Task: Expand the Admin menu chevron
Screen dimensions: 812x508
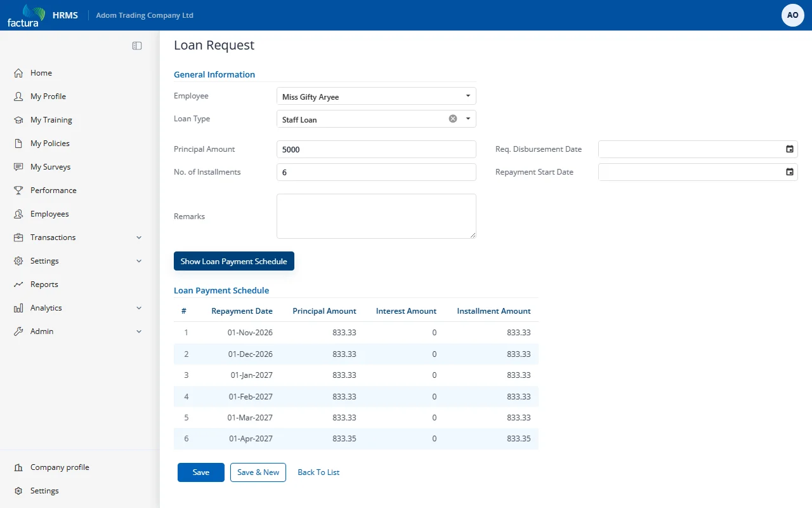Action: click(139, 331)
